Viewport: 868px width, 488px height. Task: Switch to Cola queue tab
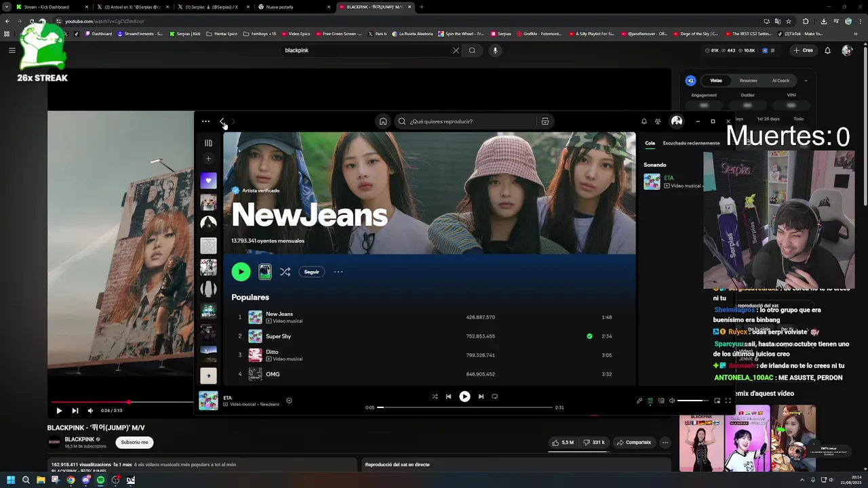click(650, 143)
